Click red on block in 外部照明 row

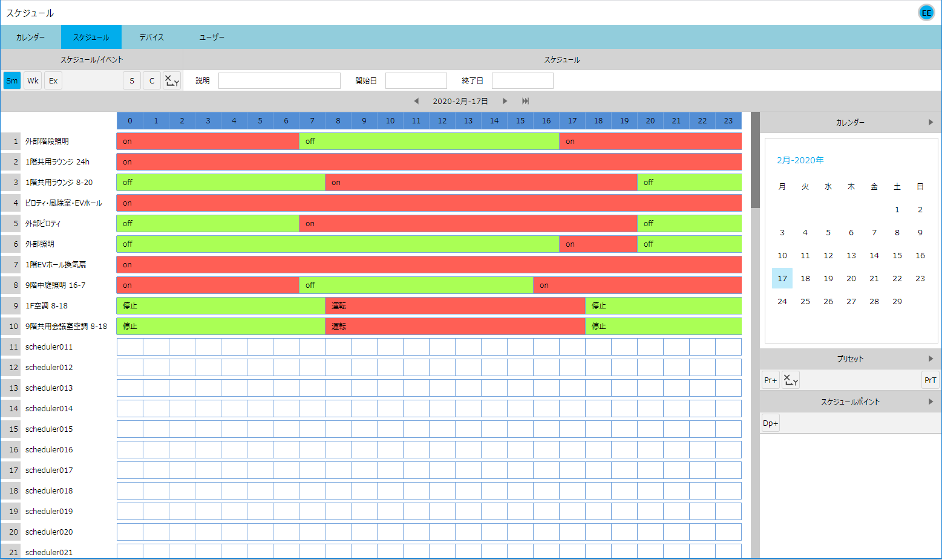(x=598, y=244)
